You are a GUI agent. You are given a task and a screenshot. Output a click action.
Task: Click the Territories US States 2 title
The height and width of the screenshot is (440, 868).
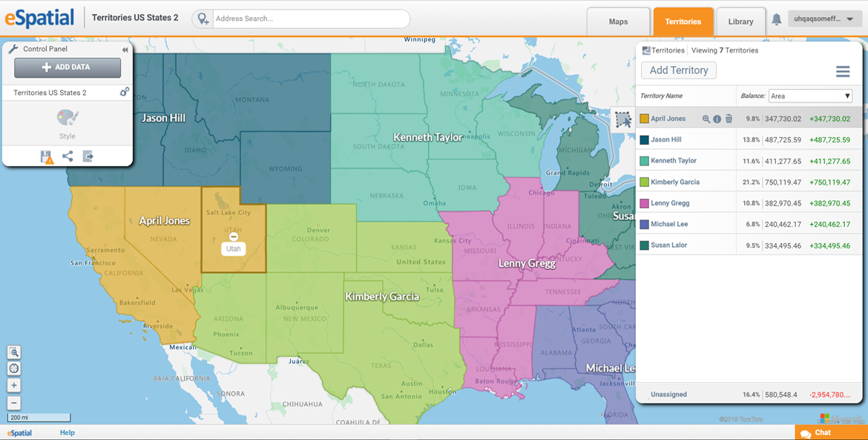(x=135, y=18)
